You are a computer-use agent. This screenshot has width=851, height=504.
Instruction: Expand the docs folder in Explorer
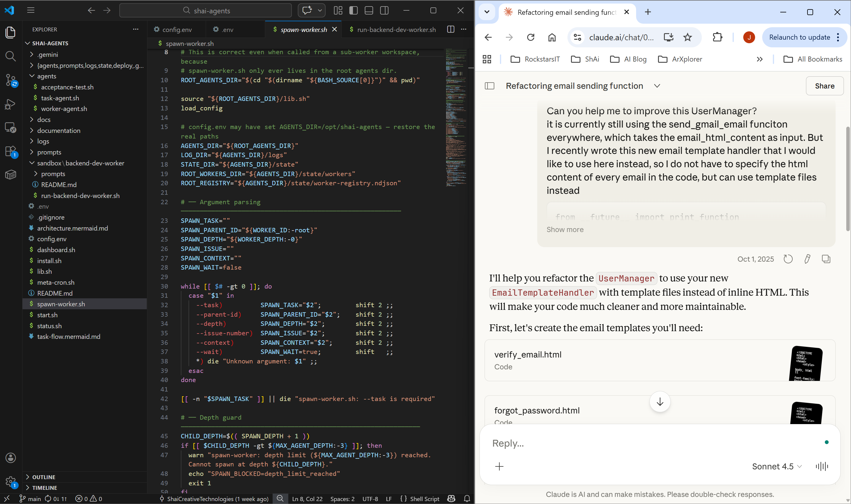point(44,120)
